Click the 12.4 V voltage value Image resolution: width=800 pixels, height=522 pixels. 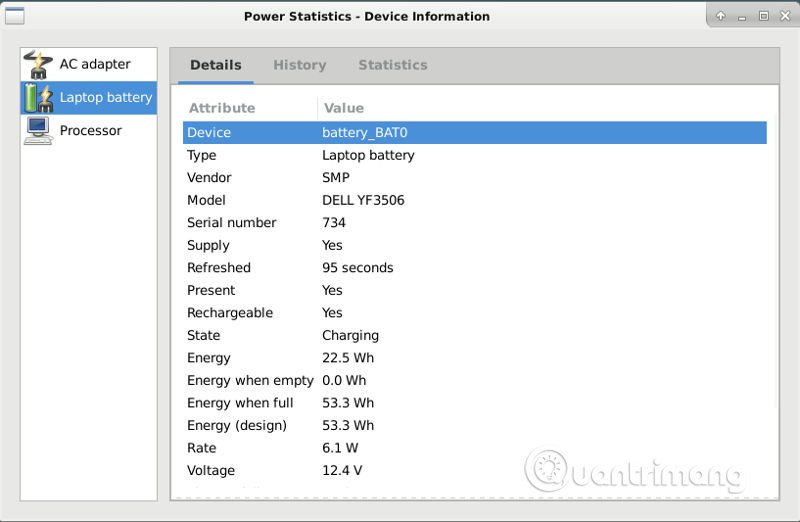point(342,470)
